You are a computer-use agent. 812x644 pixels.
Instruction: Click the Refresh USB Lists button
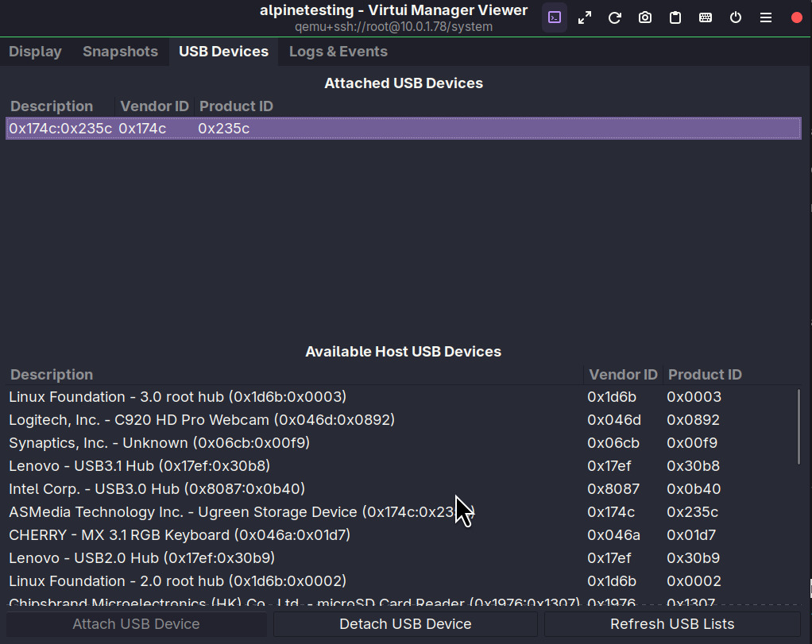click(672, 624)
